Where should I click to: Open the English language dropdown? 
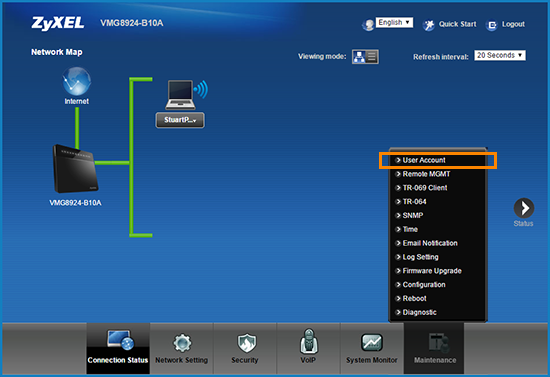[x=394, y=22]
